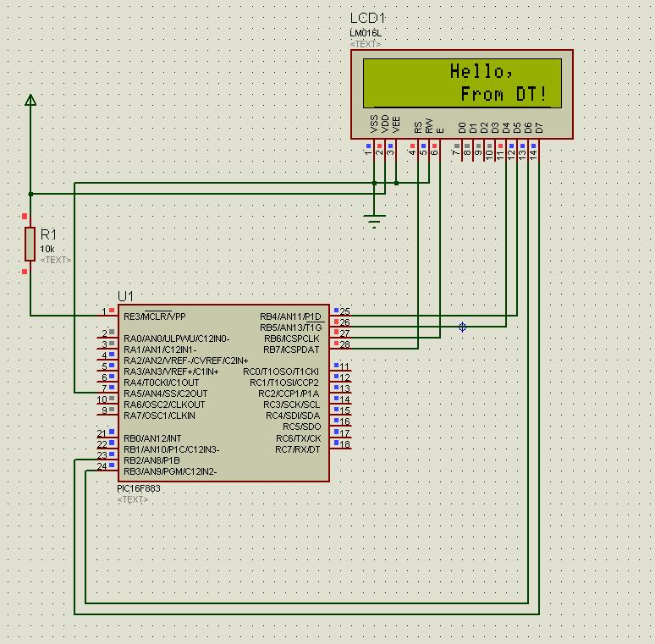655x644 pixels.
Task: Click the power terminal arrow symbol
Action: [x=30, y=101]
